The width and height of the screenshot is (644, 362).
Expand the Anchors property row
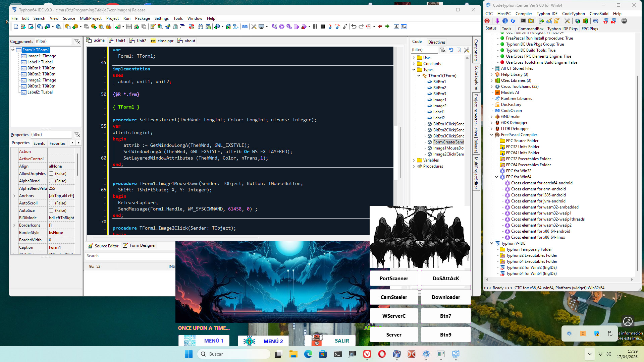coord(14,196)
